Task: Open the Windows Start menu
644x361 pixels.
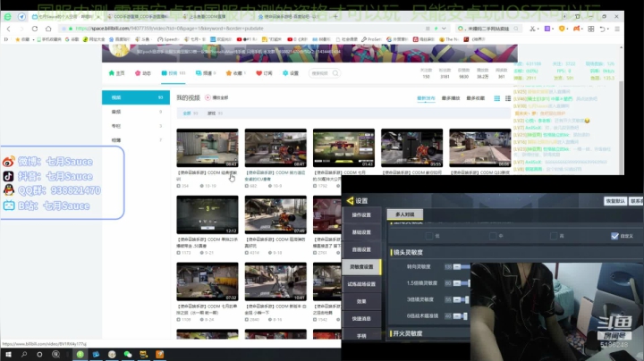Action: [8, 354]
